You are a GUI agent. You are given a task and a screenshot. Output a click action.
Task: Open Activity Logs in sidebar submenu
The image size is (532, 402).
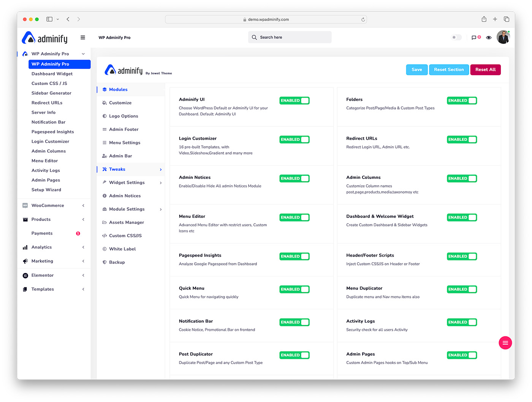pos(46,170)
